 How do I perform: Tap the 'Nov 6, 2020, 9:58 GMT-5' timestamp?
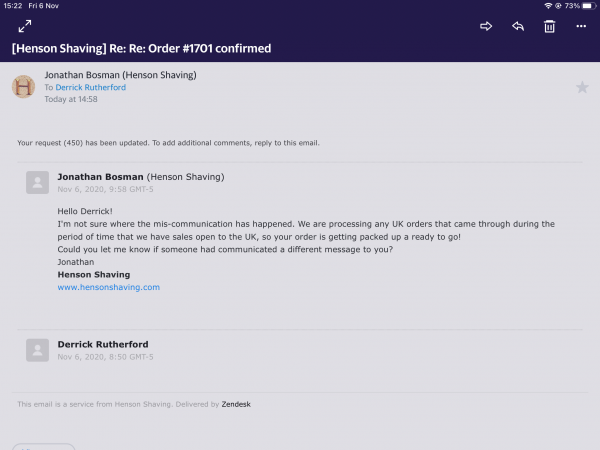tap(105, 189)
